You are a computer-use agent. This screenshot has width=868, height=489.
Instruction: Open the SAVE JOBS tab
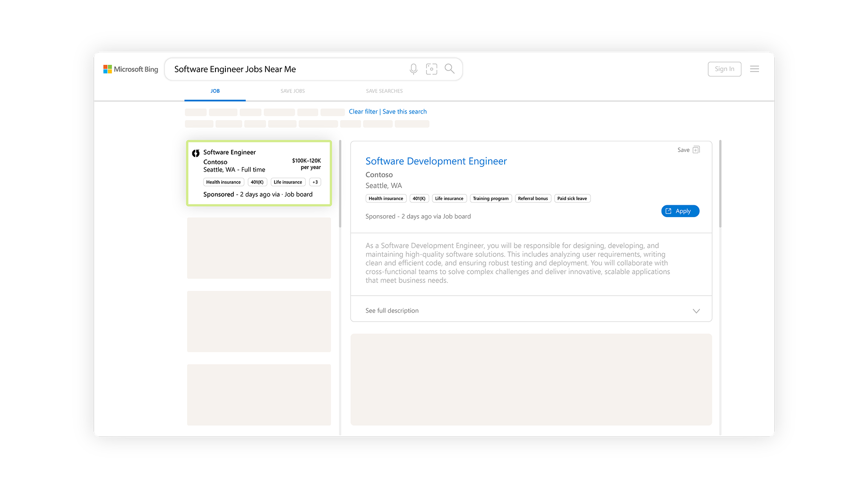click(x=292, y=91)
